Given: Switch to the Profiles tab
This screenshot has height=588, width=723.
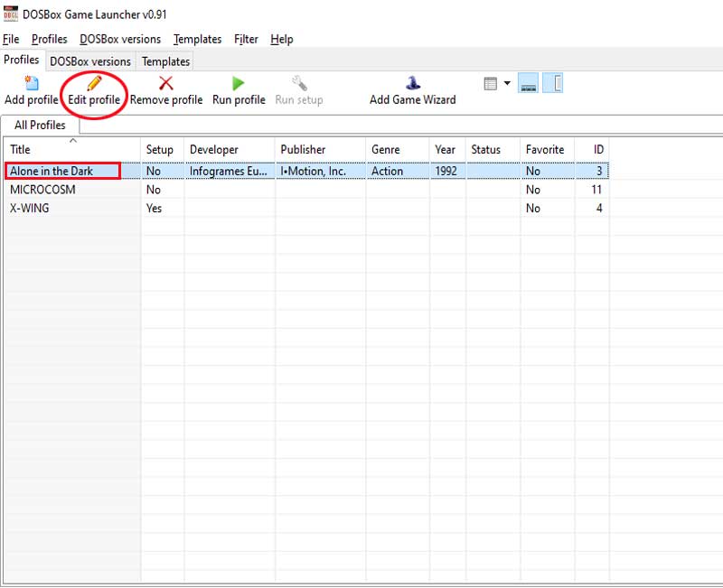Looking at the screenshot, I should (21, 60).
